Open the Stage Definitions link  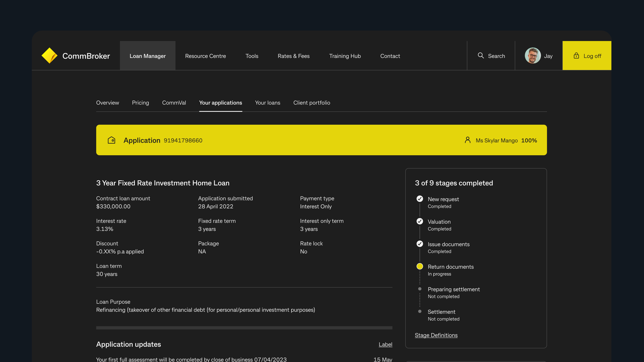[x=436, y=335]
